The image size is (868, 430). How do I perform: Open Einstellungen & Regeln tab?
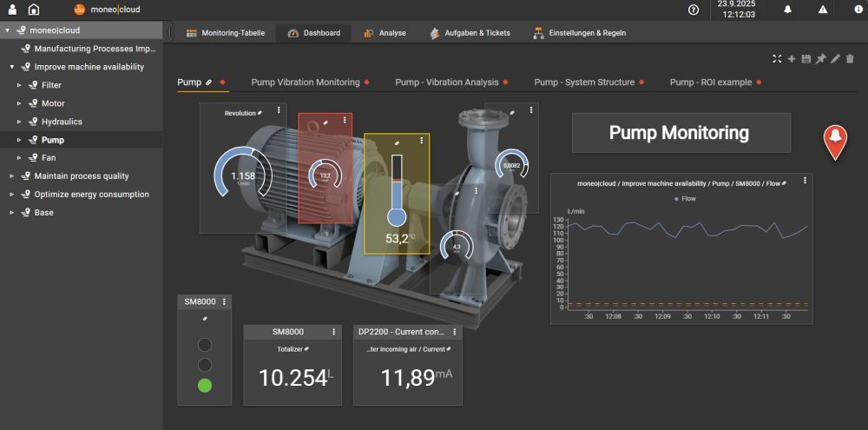pos(580,33)
